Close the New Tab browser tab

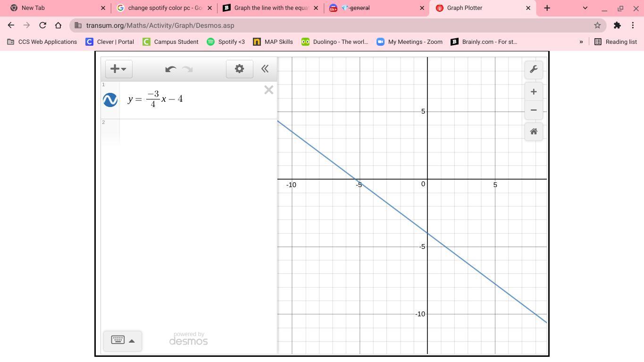tap(103, 8)
